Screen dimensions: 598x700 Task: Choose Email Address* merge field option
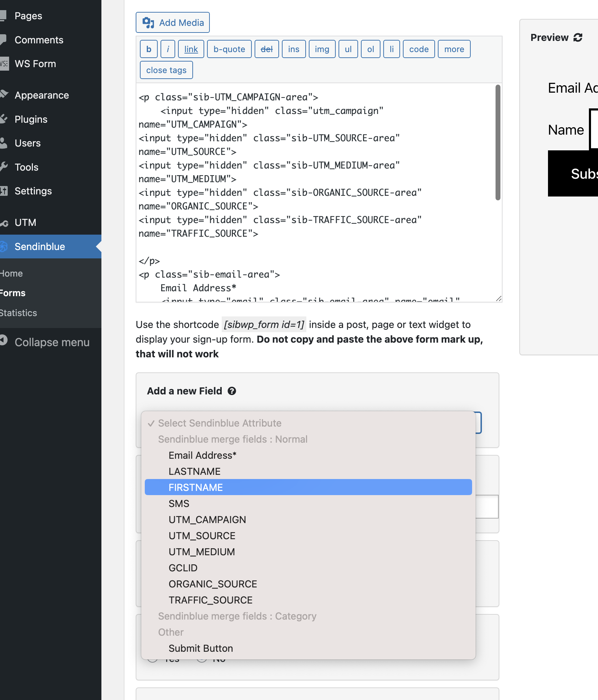click(202, 455)
